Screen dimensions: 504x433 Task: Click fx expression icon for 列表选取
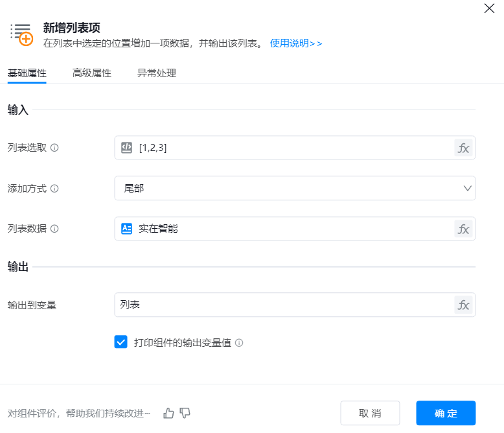coord(463,148)
